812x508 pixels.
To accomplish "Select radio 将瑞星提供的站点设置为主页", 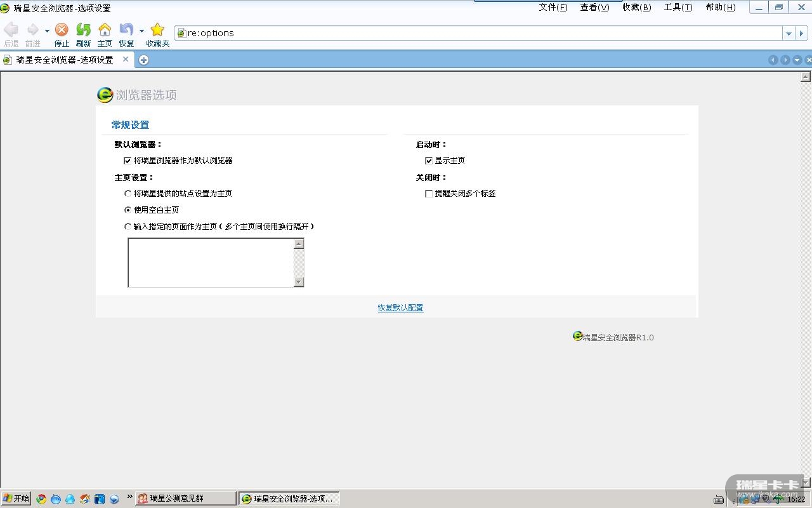I will pyautogui.click(x=128, y=194).
